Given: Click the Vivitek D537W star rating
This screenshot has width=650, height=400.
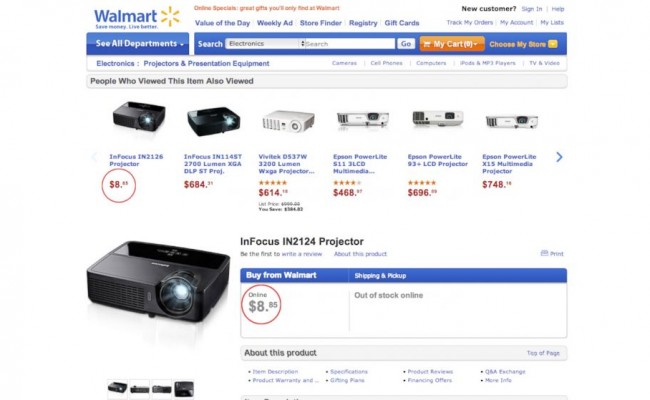Looking at the screenshot, I should coord(272,182).
